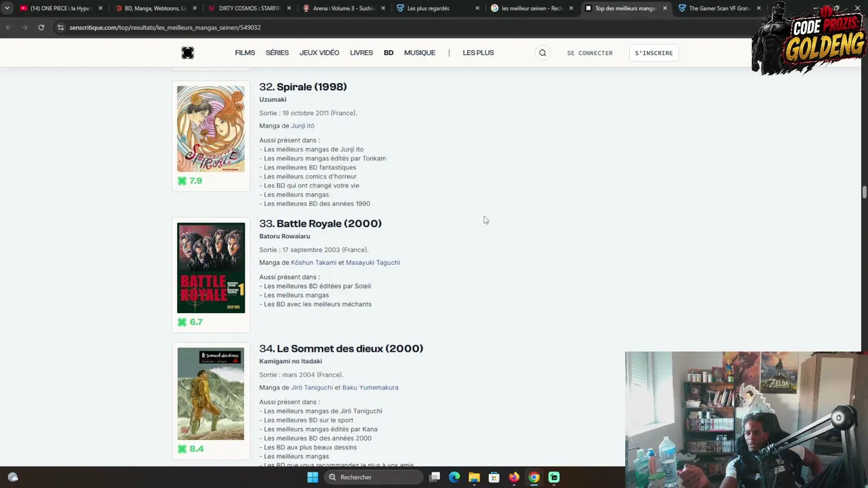Image resolution: width=868 pixels, height=488 pixels.
Task: Open the Battle Royale (2000) title link
Action: point(329,224)
